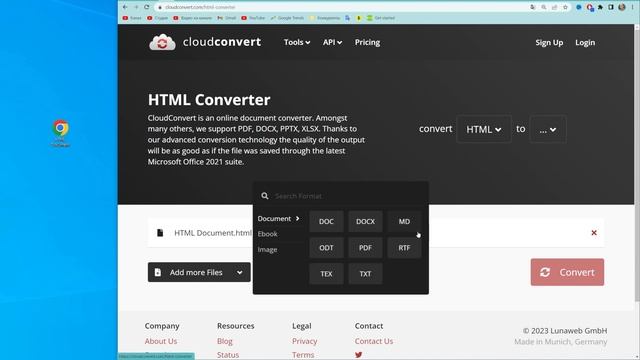
Task: Reload the page with the refresh icon
Action: (x=147, y=7)
